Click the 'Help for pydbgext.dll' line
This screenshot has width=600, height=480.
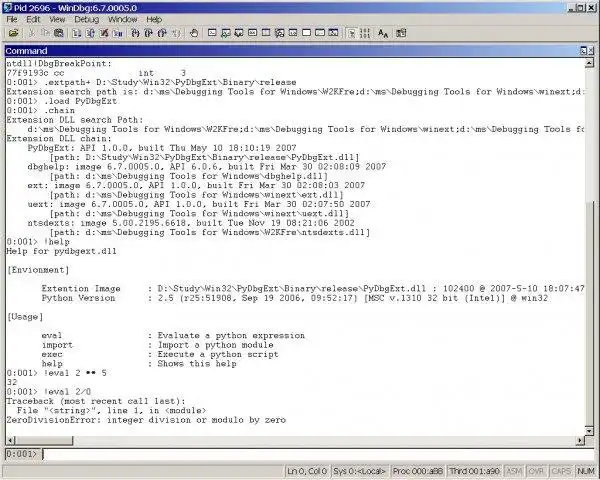click(62, 251)
